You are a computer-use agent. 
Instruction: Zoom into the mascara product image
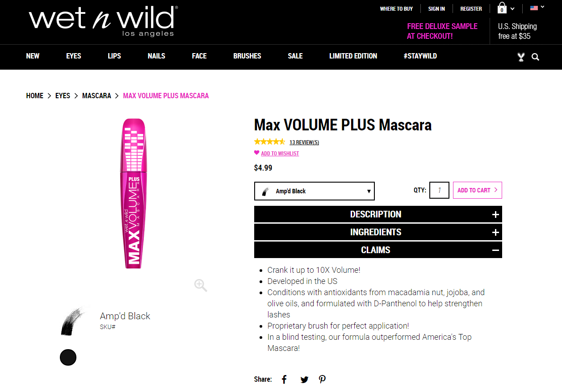[201, 285]
